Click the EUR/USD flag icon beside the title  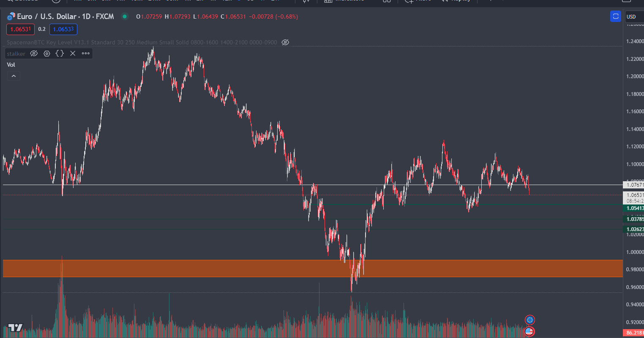11,17
